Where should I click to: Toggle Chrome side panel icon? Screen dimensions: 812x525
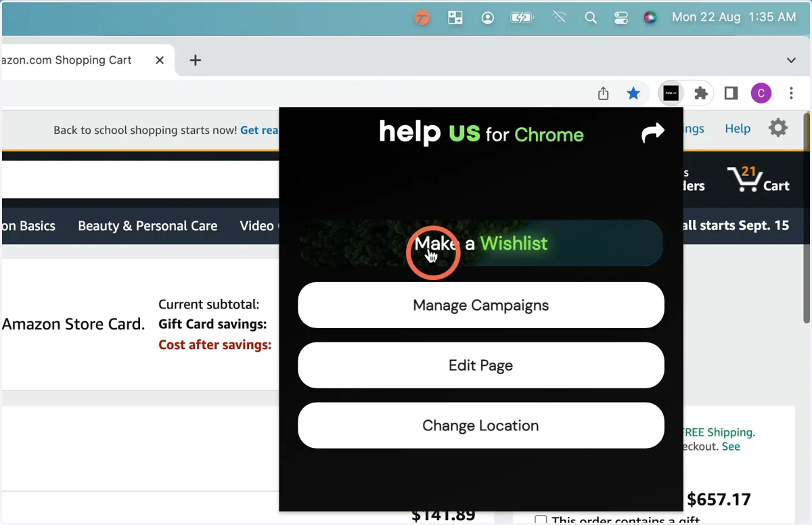[x=731, y=93]
